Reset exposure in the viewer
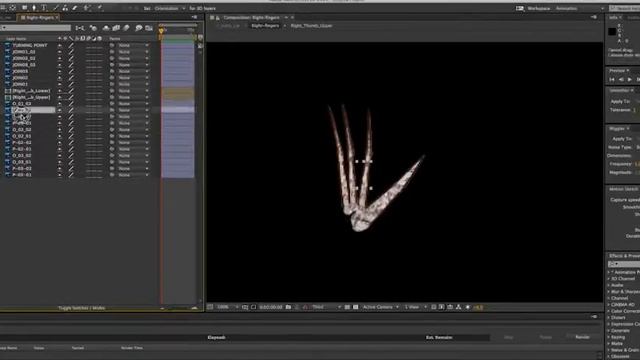Viewport: 640px width, 360px height. click(468, 307)
